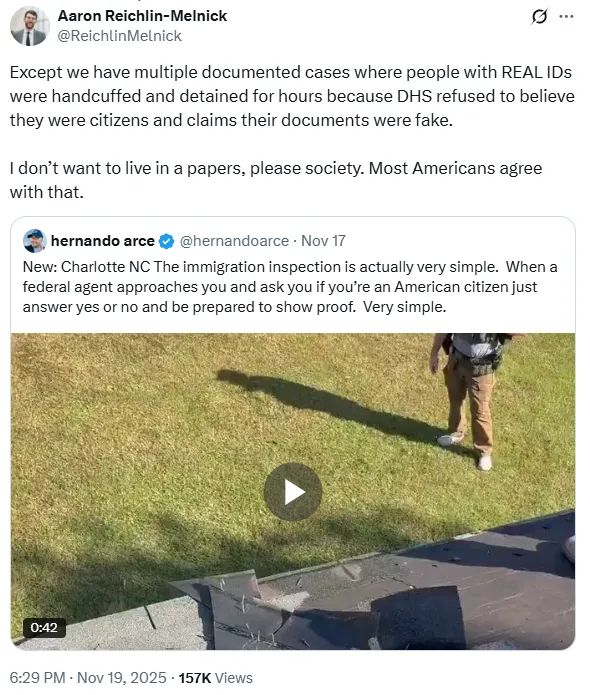Click the 157K Views count
Viewport: 590px width, 695px height.
coord(215,678)
